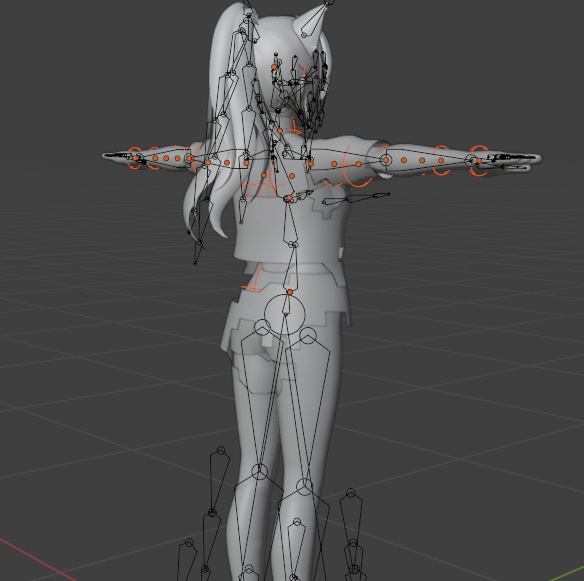Select the chest bone pointing sideways from torso
The image size is (584, 581).
[x=356, y=199]
